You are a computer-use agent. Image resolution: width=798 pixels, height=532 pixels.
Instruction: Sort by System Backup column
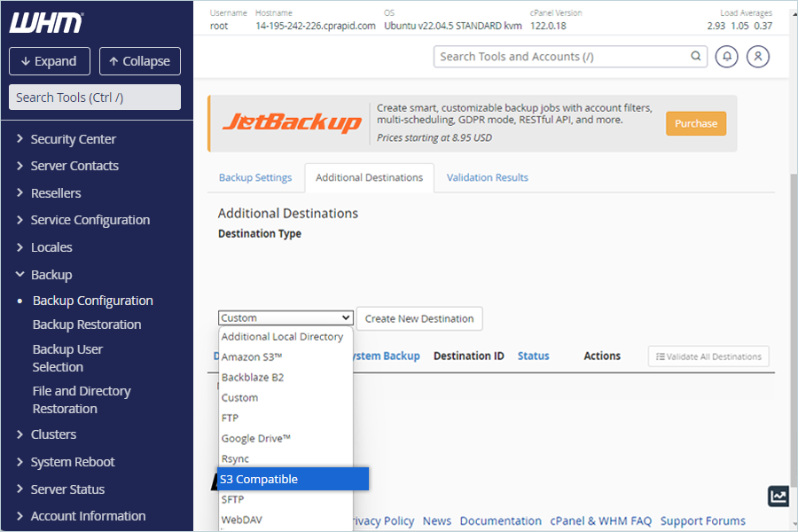387,356
